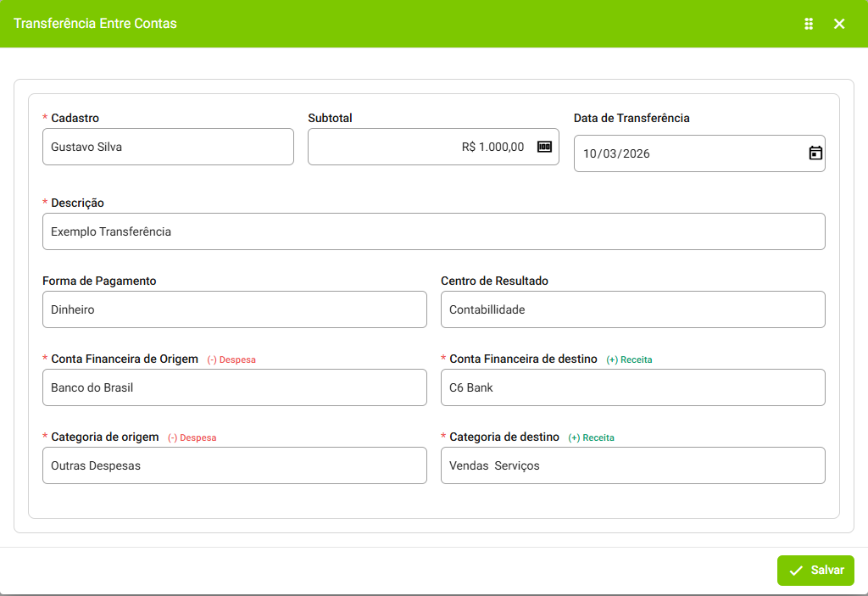Click Receita tag beside Conta Financeira de destino

[629, 359]
